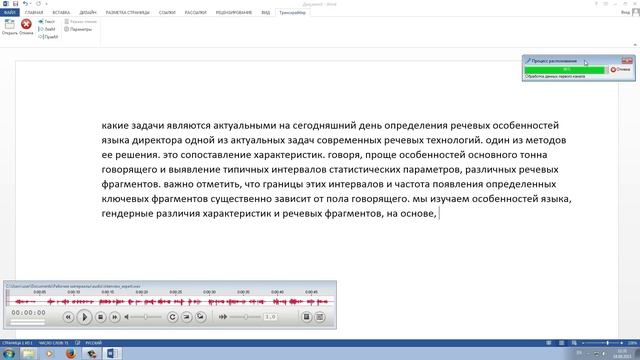Click the speed value field showing 1.0
Screen dimensions: 640x360
click(270, 317)
